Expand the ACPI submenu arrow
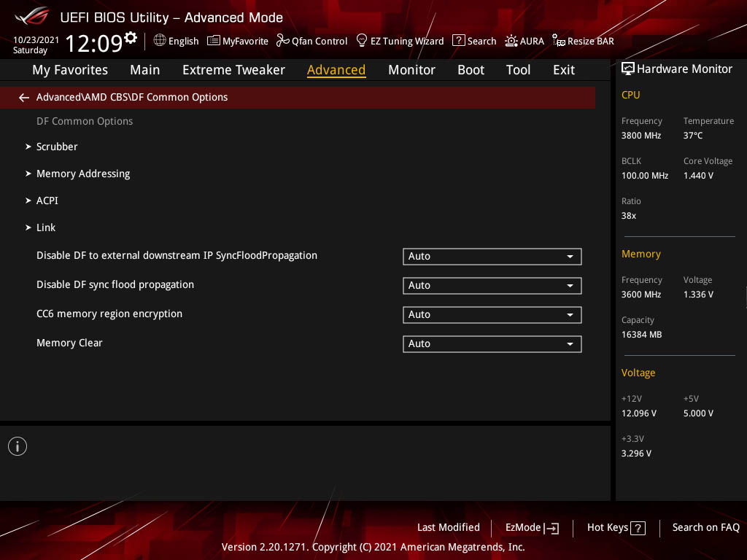Image resolution: width=747 pixels, height=560 pixels. 28,201
